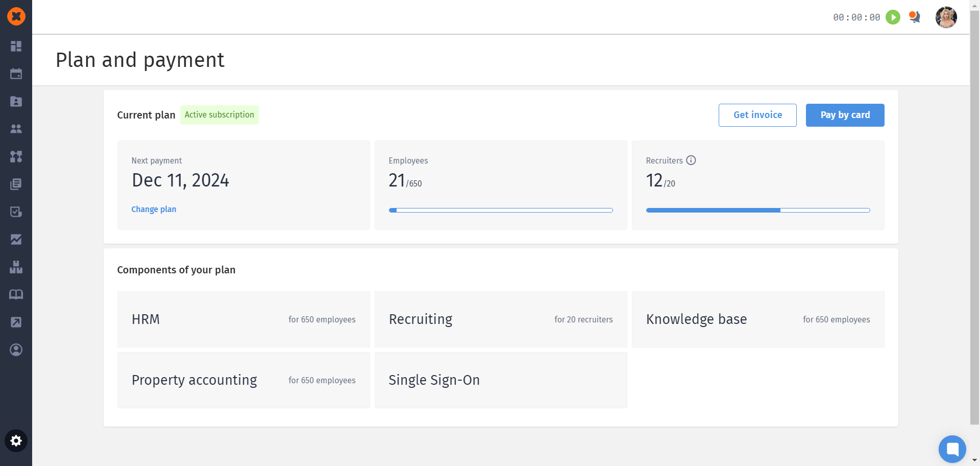Select the Property accounting component card
Screen dimensions: 980x466
(243, 380)
